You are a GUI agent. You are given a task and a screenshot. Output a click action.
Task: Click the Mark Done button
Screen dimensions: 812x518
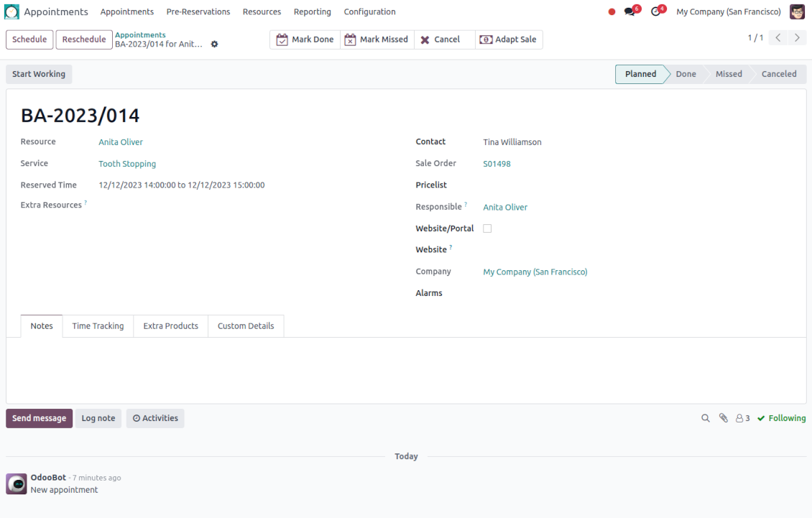pos(305,40)
